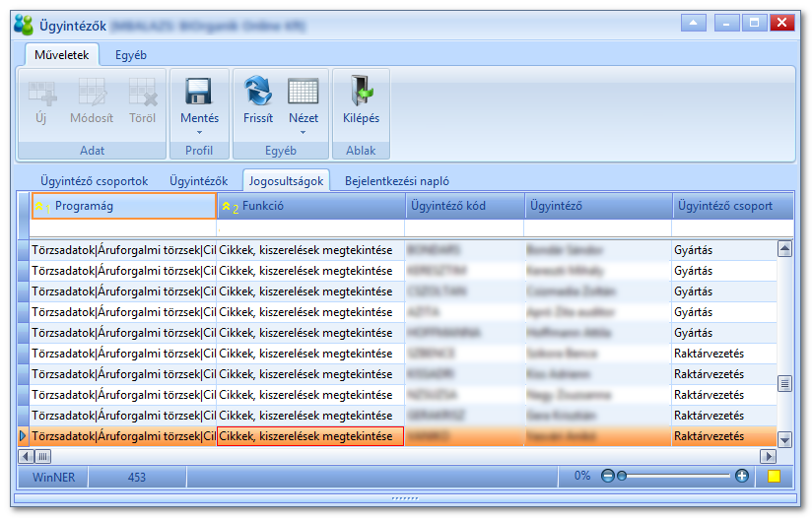Image resolution: width=812 pixels, height=518 pixels.
Task: Click the zoom-in plus icon
Action: point(742,476)
